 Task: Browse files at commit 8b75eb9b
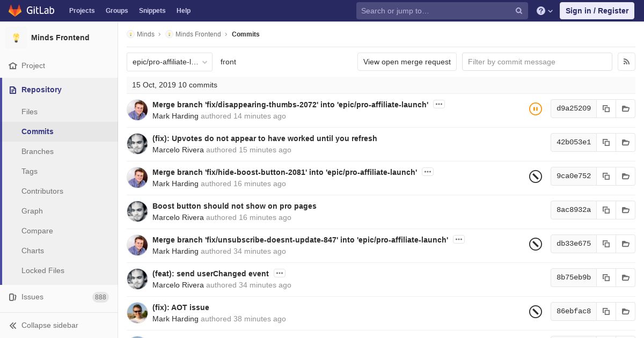625,277
